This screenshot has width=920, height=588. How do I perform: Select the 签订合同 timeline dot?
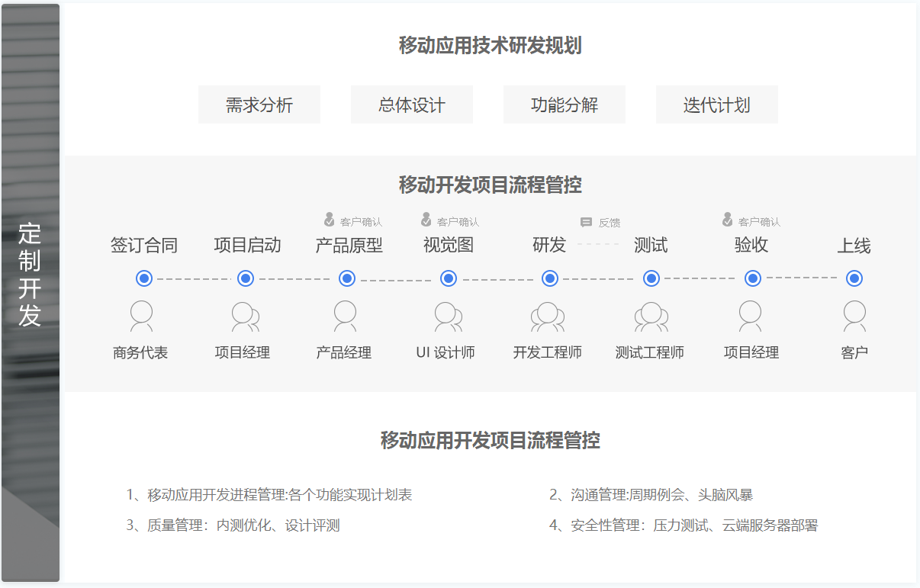(144, 278)
